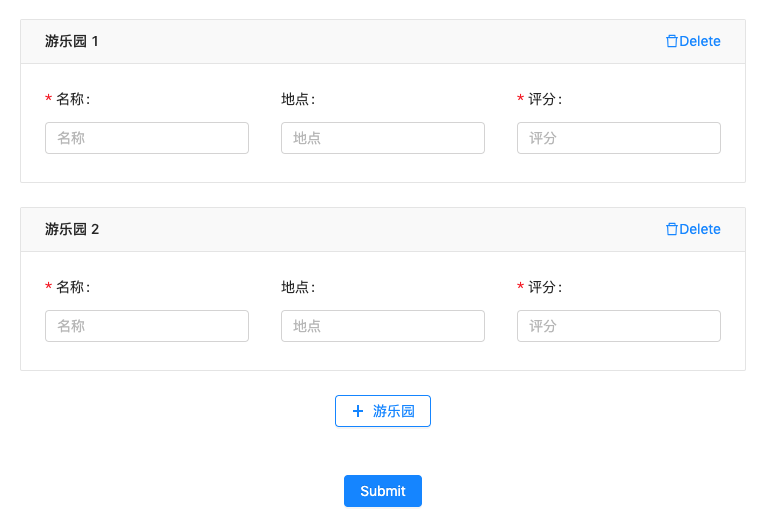Click Delete text for 游乐园 1
This screenshot has height=529, width=767.
pos(699,41)
